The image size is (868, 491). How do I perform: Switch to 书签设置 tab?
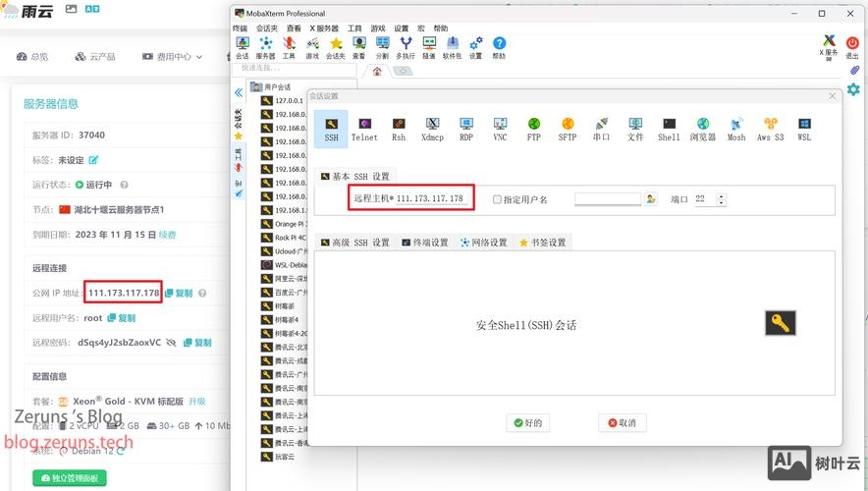[x=542, y=243]
